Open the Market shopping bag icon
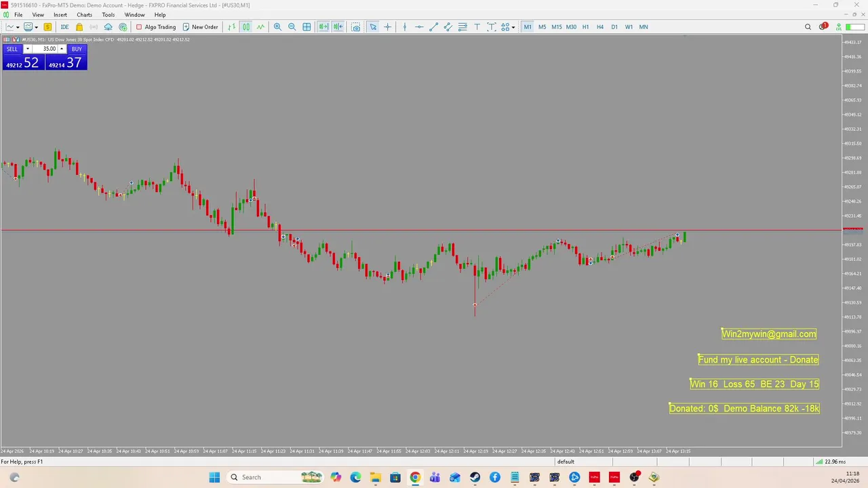 tap(79, 27)
